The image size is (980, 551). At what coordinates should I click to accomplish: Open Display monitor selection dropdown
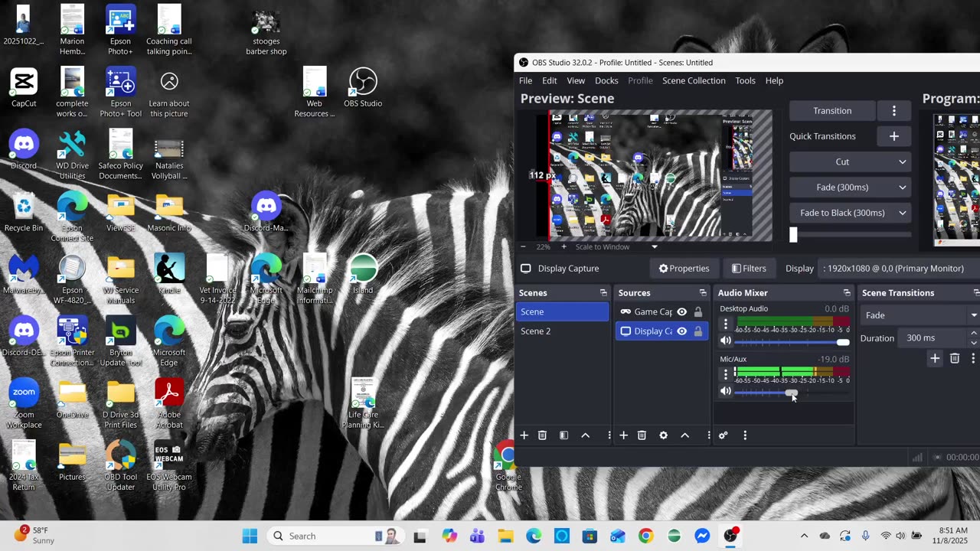coord(900,269)
